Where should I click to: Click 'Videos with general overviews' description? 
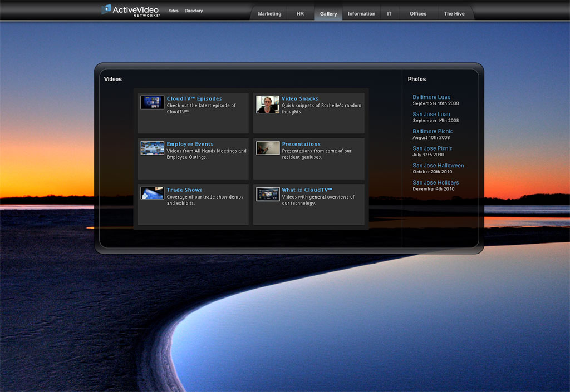318,200
